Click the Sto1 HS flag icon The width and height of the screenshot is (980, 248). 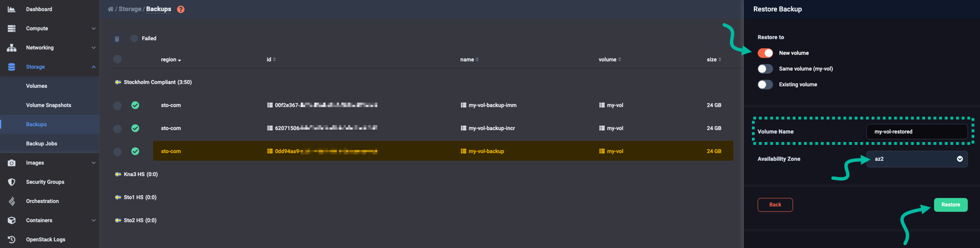pos(118,198)
